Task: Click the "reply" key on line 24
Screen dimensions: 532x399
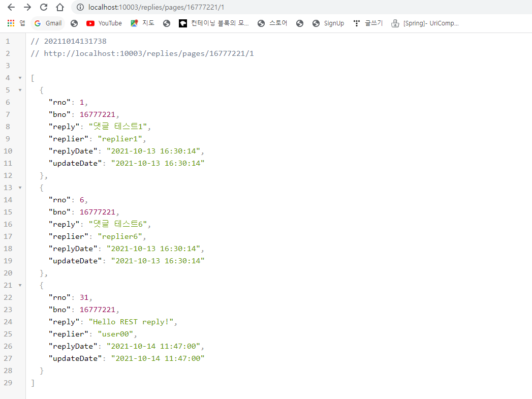Action: [x=64, y=322]
